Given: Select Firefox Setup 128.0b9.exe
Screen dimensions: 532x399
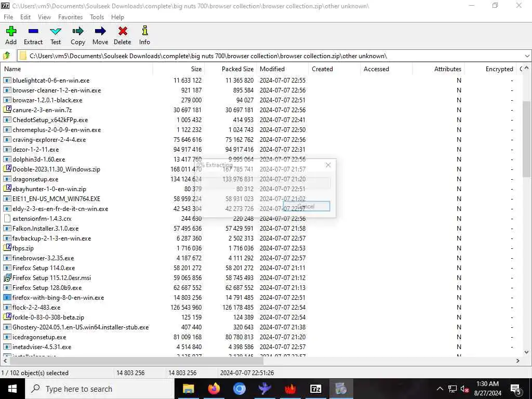Looking at the screenshot, I should (x=47, y=287).
